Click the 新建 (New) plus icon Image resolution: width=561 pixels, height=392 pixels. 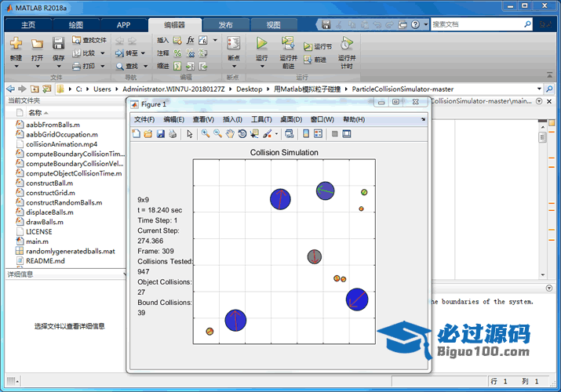(x=16, y=43)
